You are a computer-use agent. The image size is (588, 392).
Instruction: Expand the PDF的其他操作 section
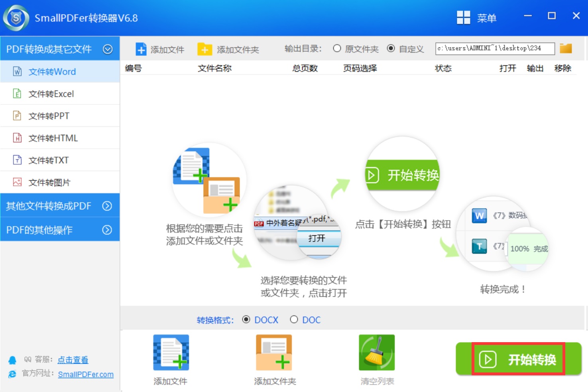click(x=107, y=230)
